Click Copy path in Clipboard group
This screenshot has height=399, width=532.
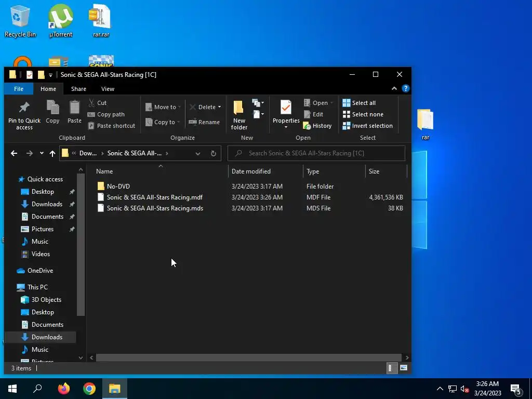(106, 114)
